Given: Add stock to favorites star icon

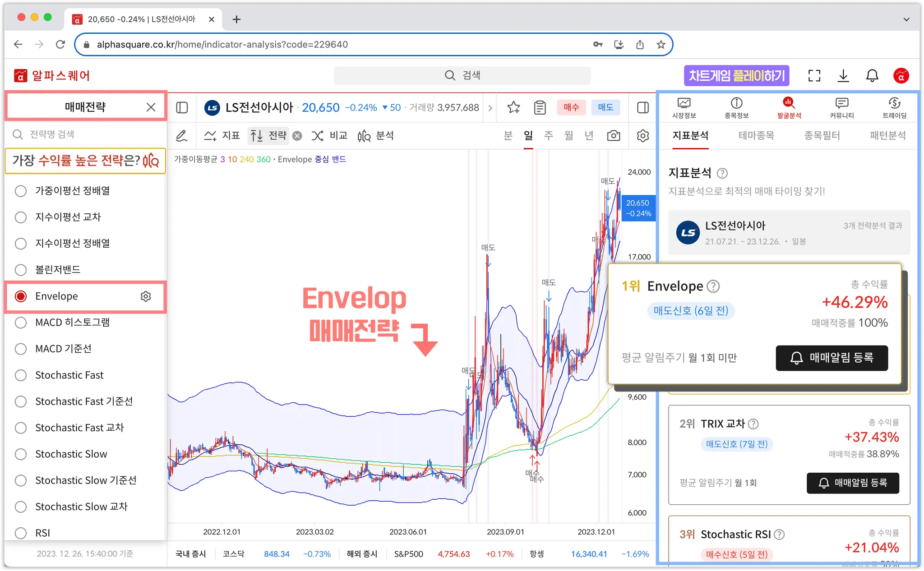Looking at the screenshot, I should click(x=513, y=107).
